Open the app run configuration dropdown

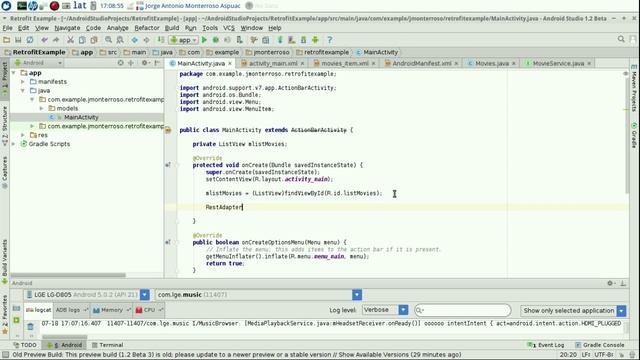[184, 40]
